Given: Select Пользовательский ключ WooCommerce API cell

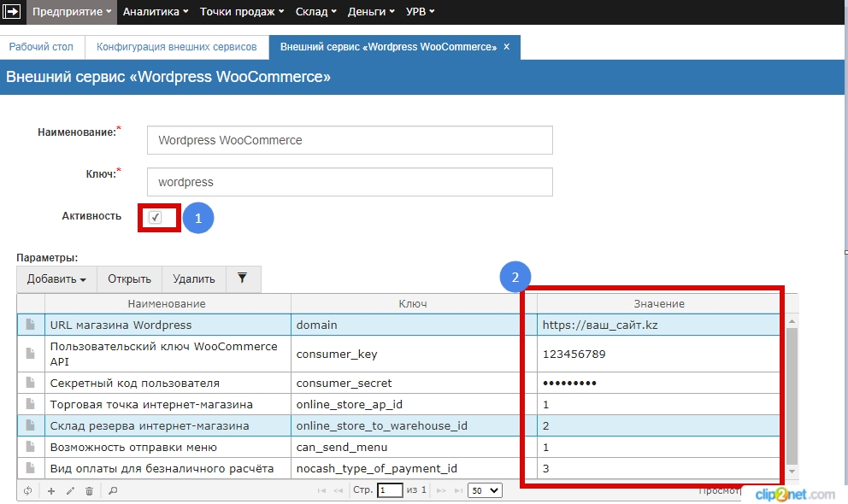Looking at the screenshot, I should [x=168, y=354].
